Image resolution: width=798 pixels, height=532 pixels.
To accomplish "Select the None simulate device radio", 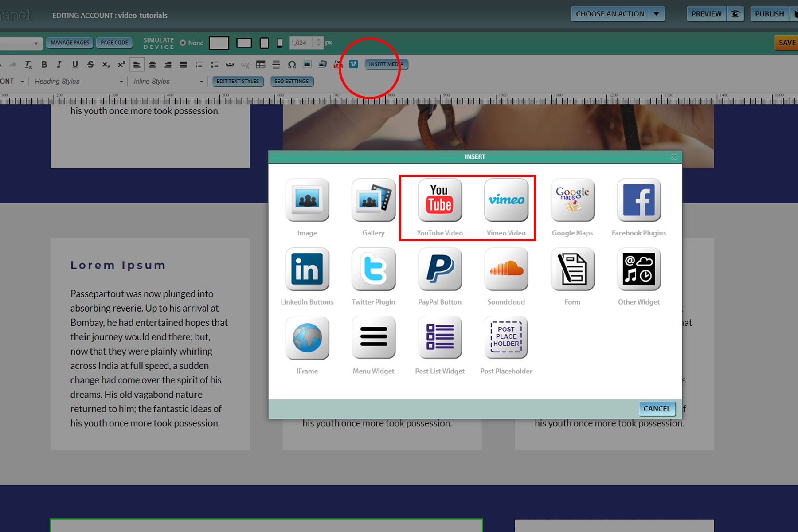I will [183, 43].
